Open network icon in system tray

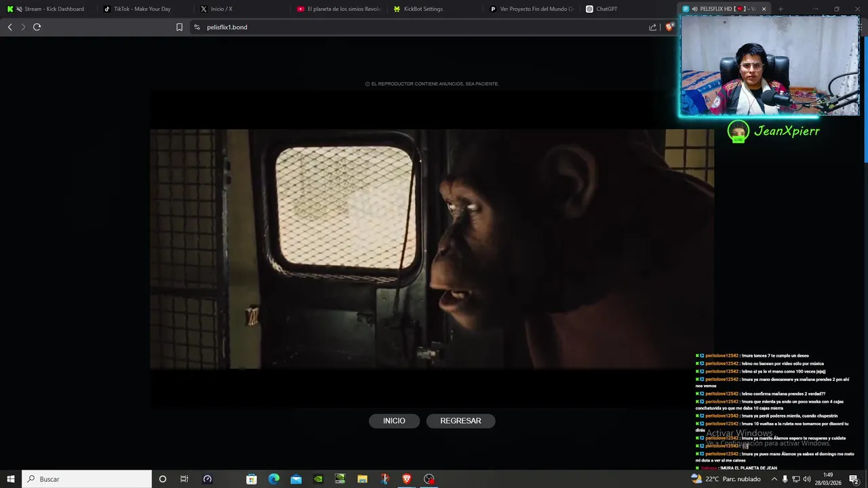point(796,479)
